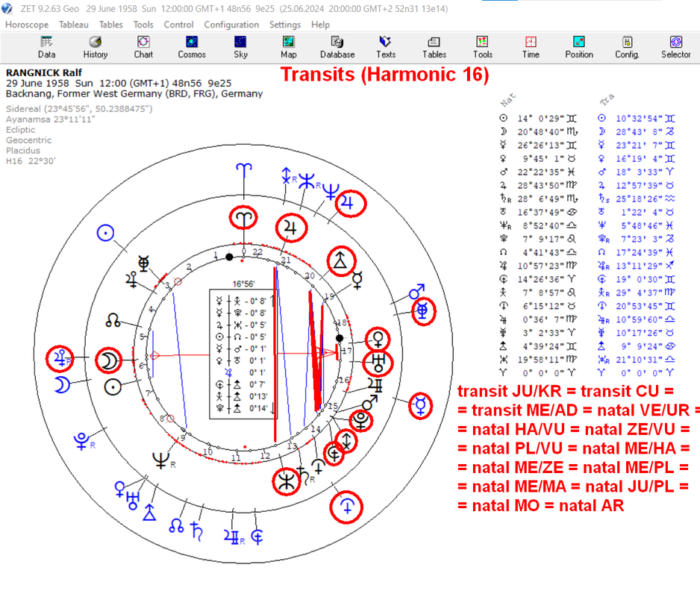Open the Help menu
The height and width of the screenshot is (597, 700).
tap(321, 25)
